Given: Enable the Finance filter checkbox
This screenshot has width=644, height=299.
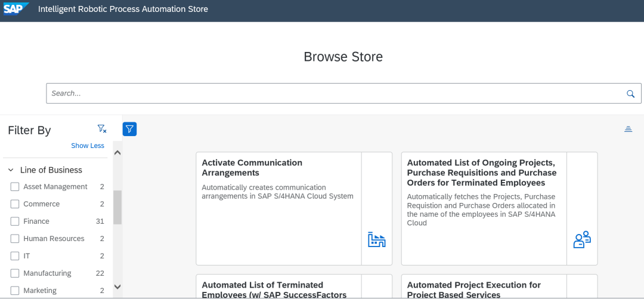Looking at the screenshot, I should 15,221.
